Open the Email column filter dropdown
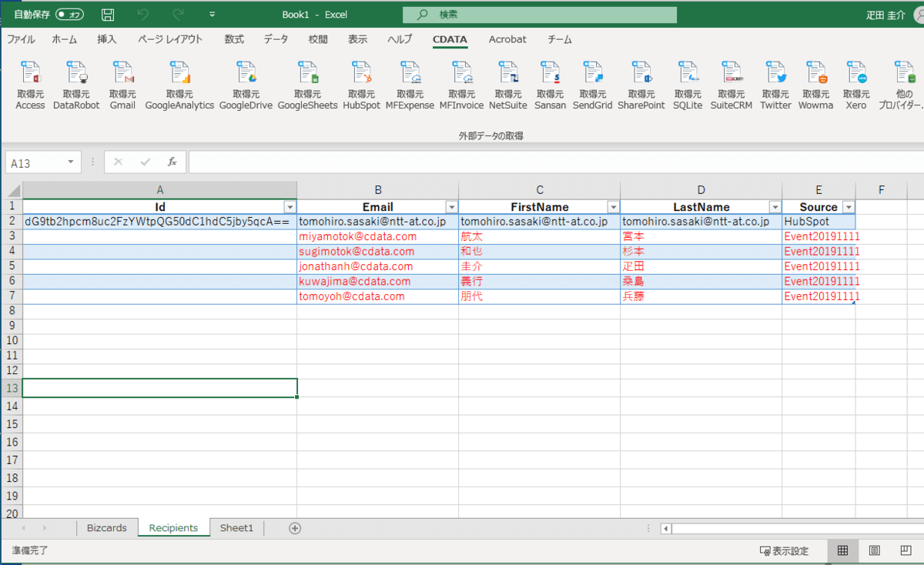The height and width of the screenshot is (565, 924). [x=450, y=207]
